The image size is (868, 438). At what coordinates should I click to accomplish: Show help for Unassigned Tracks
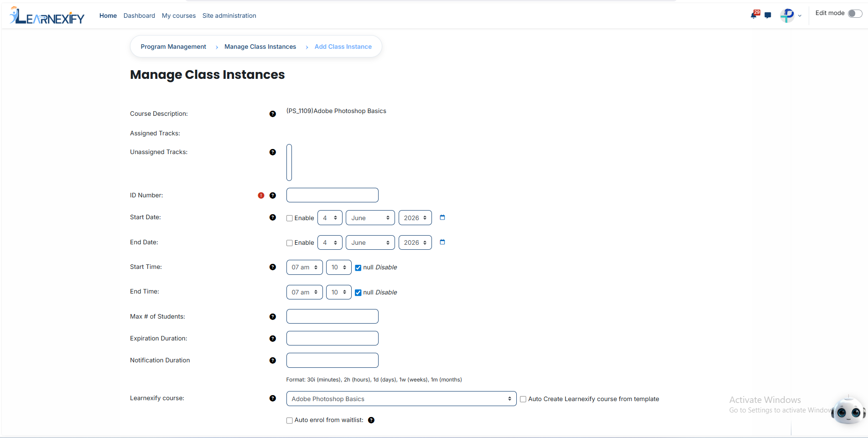273,152
